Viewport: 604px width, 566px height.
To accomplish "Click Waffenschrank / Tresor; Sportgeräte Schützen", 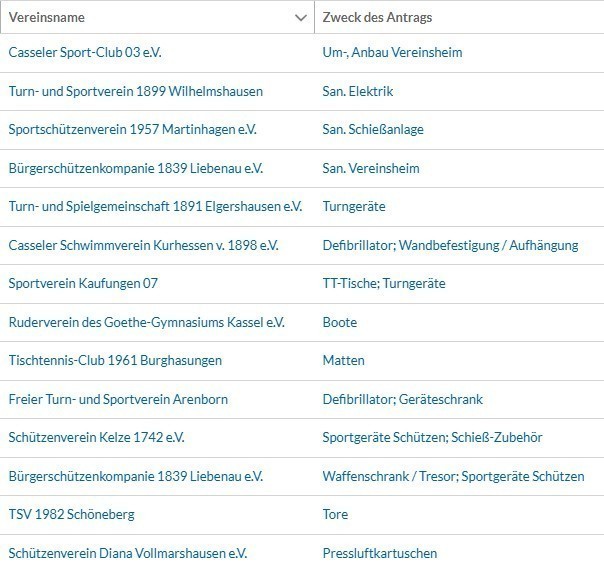I will [x=453, y=476].
